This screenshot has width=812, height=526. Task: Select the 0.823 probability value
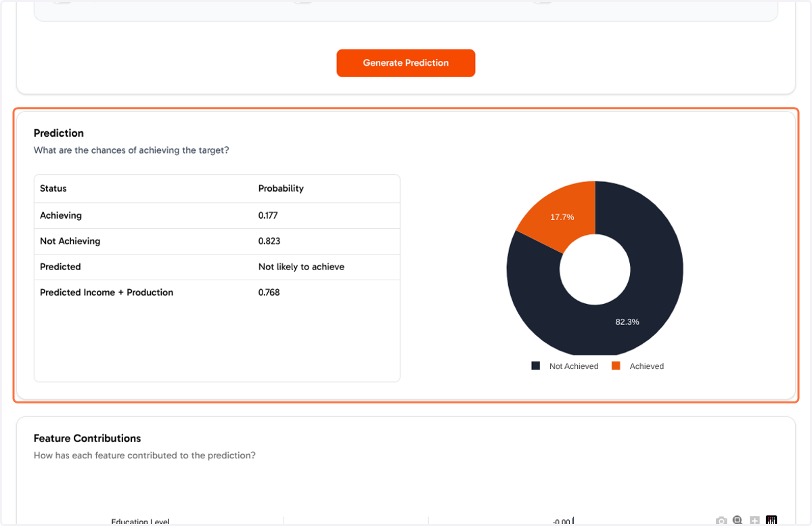269,241
